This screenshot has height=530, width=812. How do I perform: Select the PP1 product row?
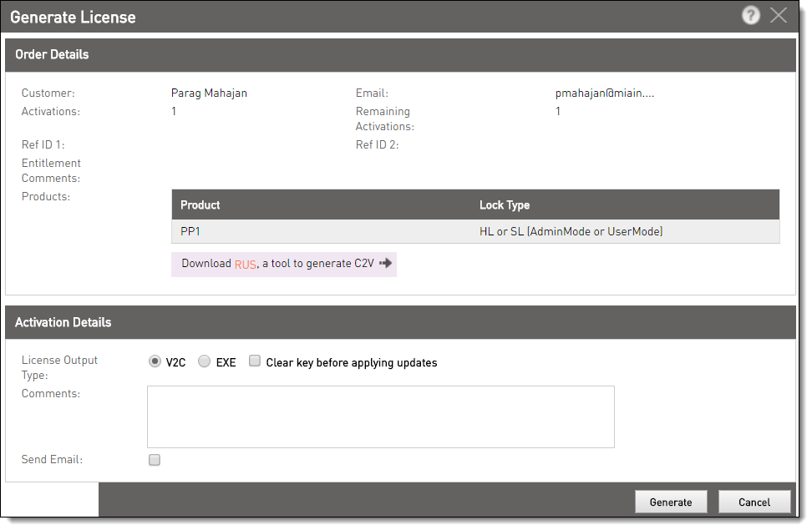475,231
